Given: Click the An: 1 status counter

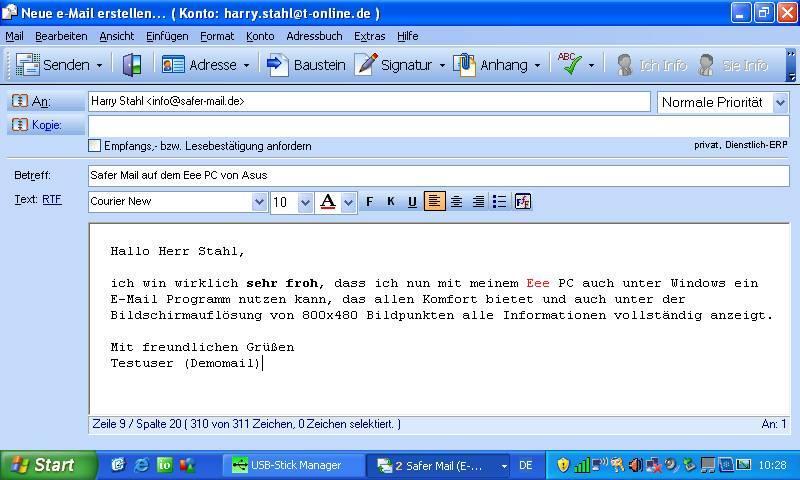Looking at the screenshot, I should coord(774,424).
